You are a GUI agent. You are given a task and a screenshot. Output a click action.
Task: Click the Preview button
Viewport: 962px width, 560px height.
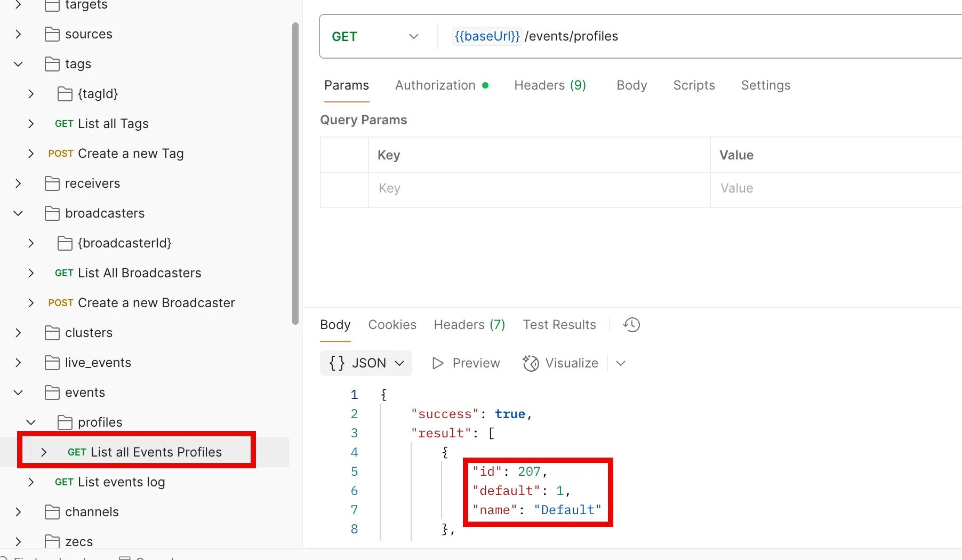pos(466,363)
